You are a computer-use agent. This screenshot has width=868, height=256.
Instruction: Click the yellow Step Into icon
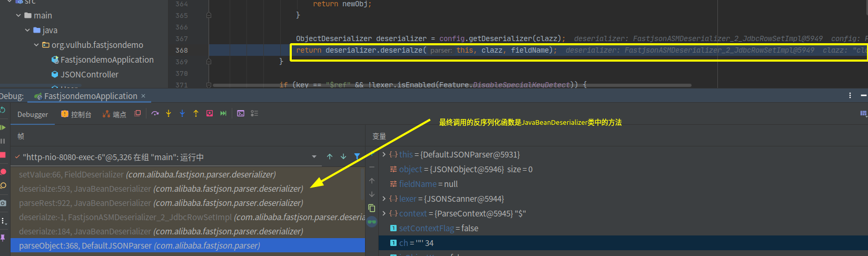click(169, 114)
